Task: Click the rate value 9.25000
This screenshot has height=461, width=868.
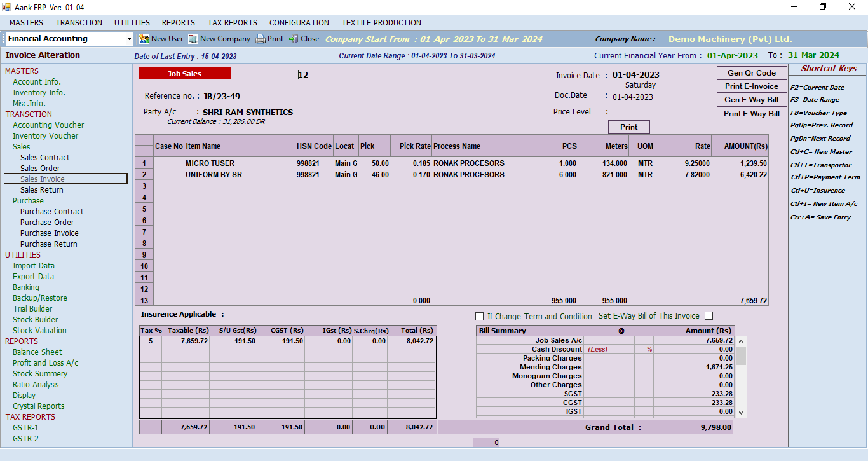Action: tap(697, 163)
